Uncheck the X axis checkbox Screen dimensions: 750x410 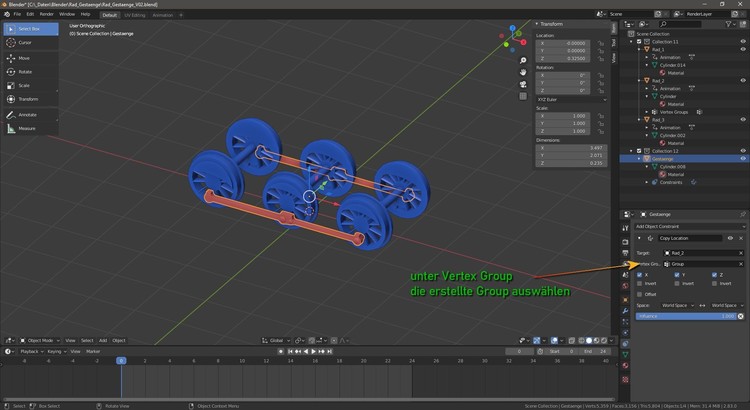point(640,274)
